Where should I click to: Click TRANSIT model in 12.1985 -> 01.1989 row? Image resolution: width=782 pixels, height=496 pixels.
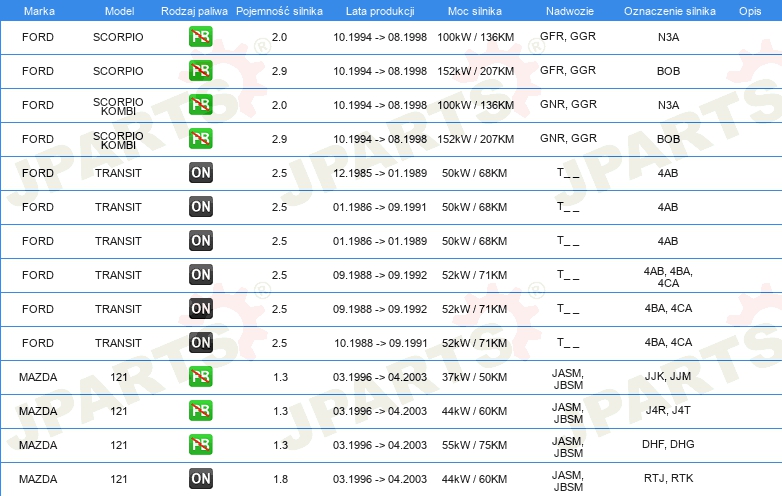coord(118,173)
